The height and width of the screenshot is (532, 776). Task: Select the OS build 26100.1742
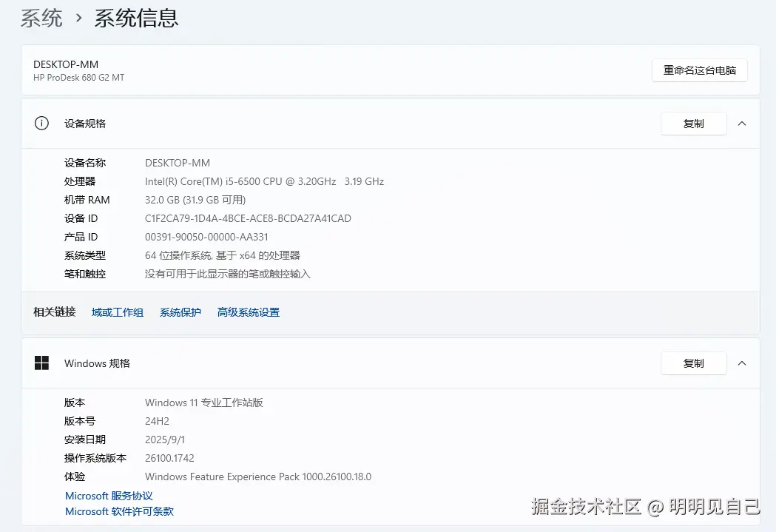tap(169, 458)
